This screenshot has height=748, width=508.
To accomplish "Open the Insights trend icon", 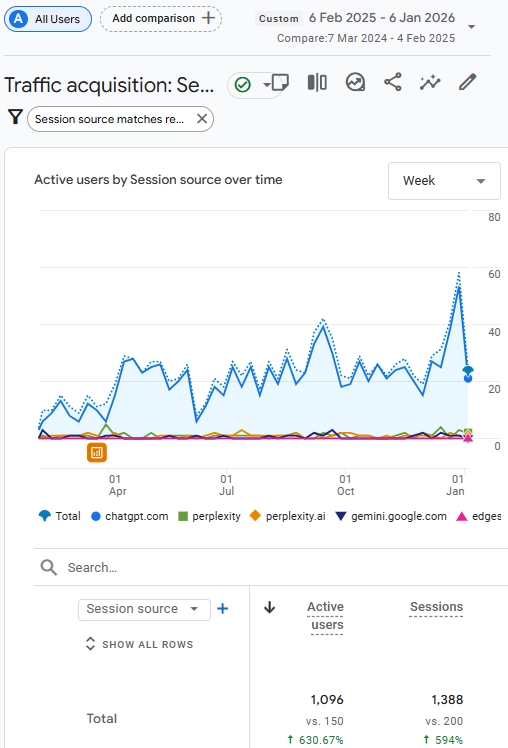I will 355,83.
